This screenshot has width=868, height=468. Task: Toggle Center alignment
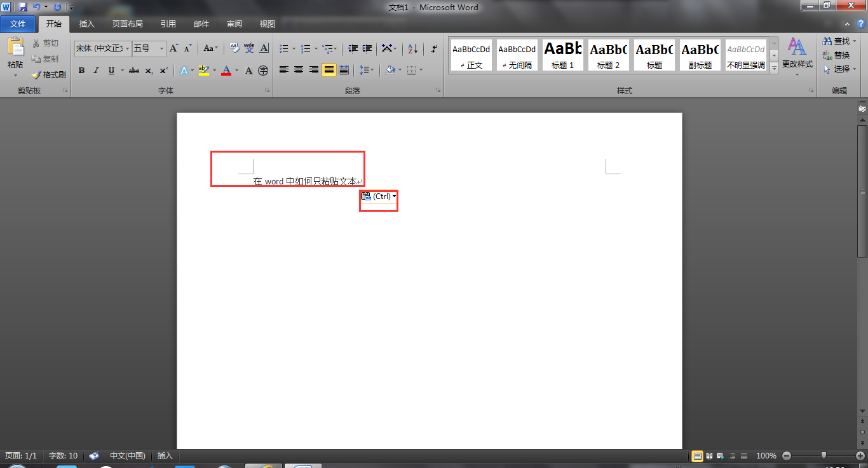click(299, 70)
